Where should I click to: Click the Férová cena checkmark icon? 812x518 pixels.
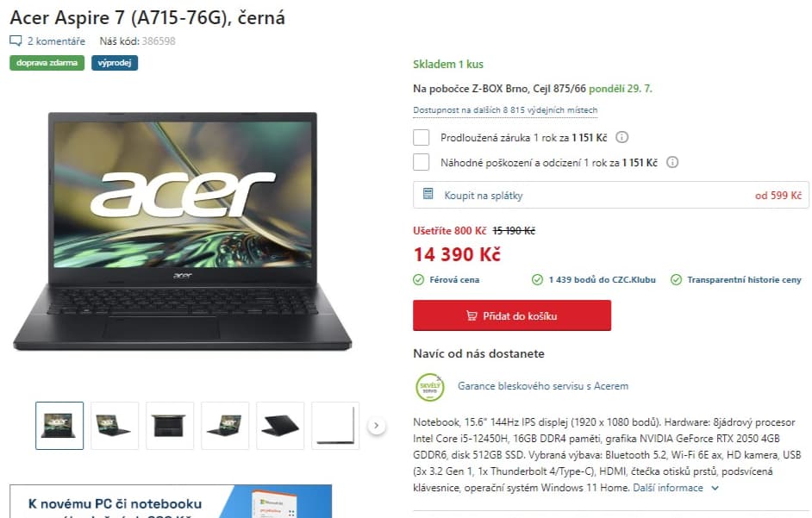[418, 280]
